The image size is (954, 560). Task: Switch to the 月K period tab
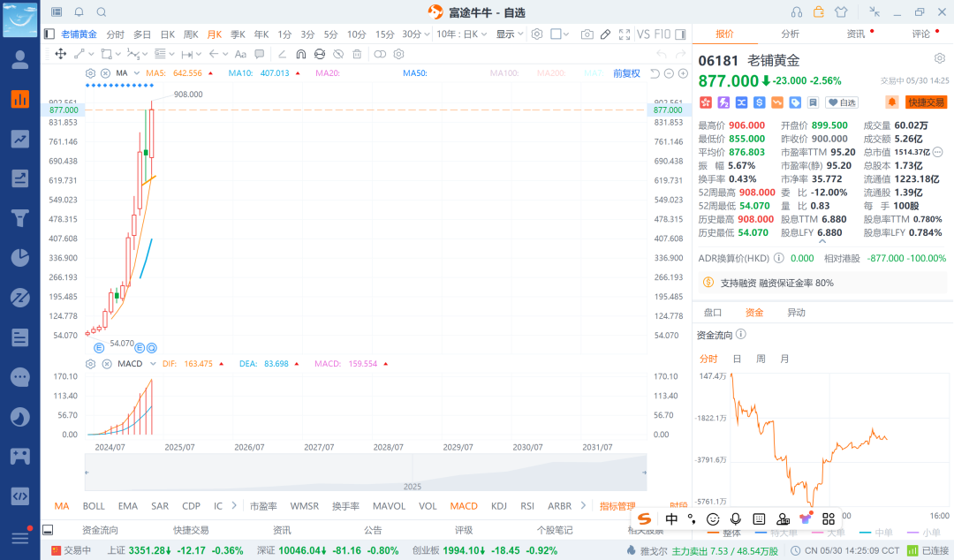214,34
